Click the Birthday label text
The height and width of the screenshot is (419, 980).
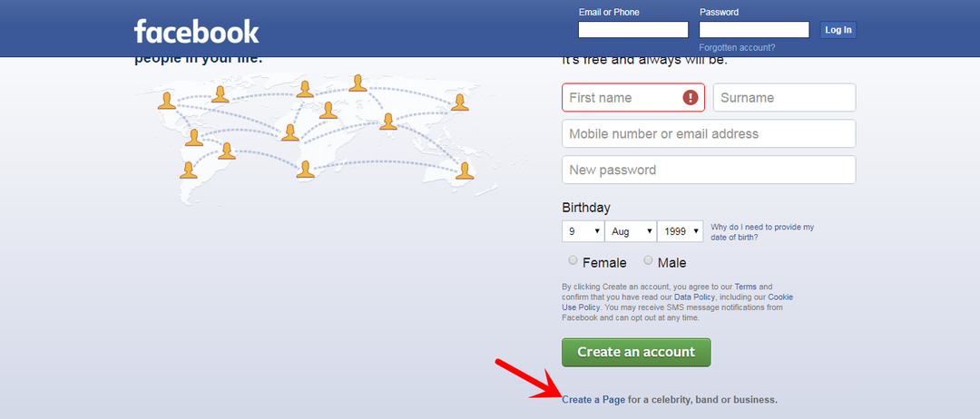586,208
